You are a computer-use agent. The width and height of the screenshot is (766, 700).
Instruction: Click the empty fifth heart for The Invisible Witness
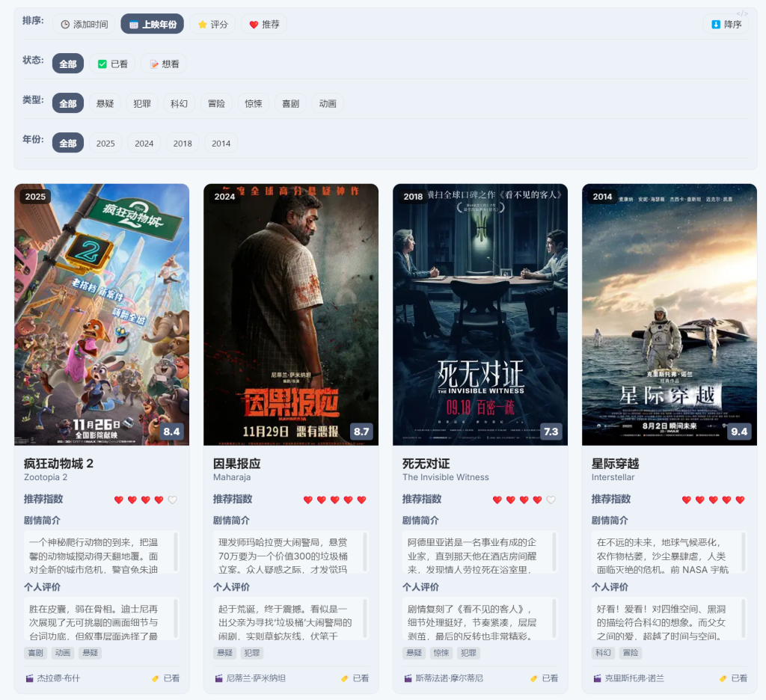coord(551,500)
